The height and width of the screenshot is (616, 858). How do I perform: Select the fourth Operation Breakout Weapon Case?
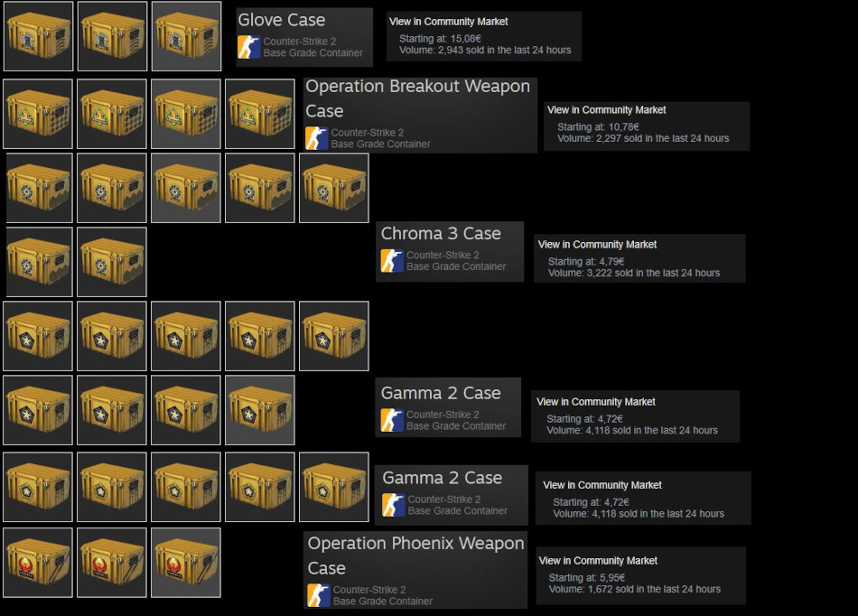click(x=260, y=114)
